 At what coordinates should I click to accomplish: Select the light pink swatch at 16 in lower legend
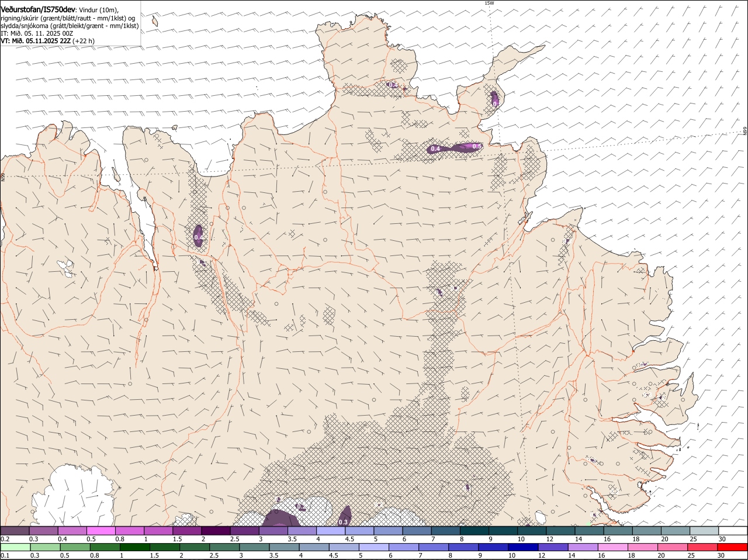(612, 548)
